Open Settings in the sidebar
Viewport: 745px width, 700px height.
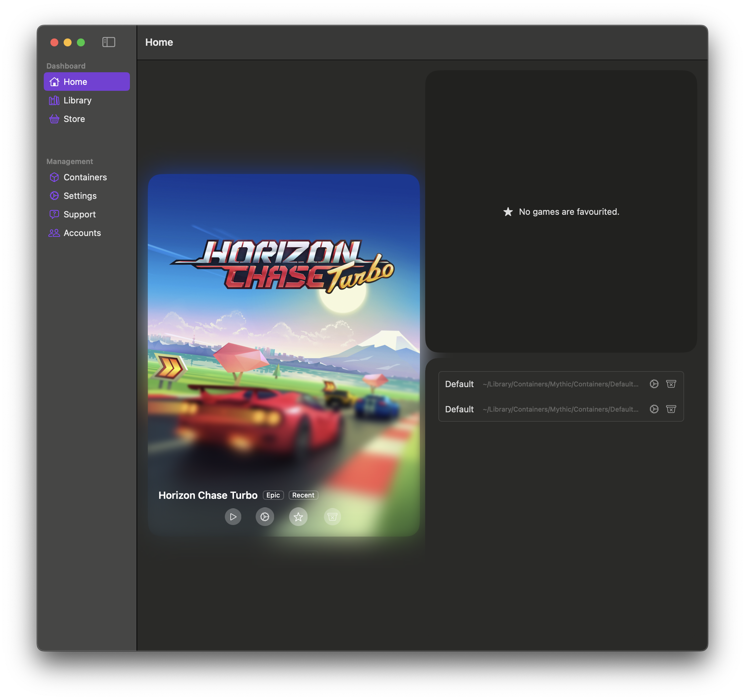[86, 196]
